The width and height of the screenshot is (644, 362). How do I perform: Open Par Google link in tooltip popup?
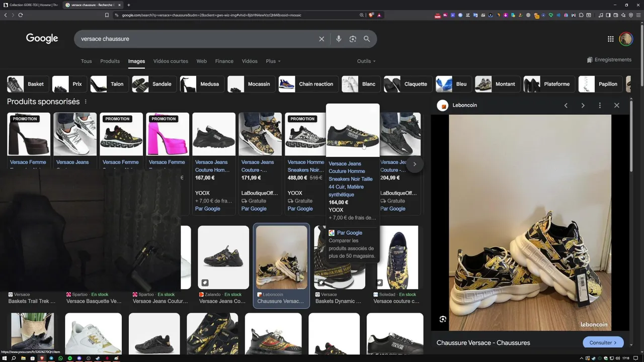click(x=350, y=233)
